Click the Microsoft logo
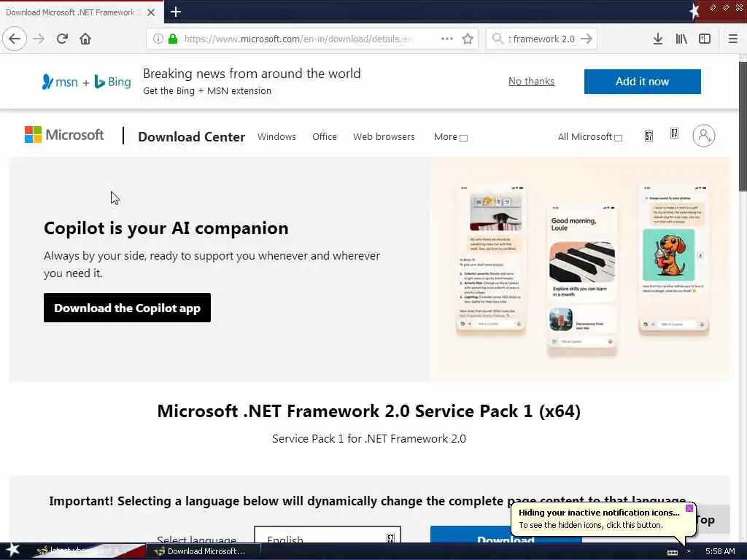The height and width of the screenshot is (560, 747). tap(64, 135)
